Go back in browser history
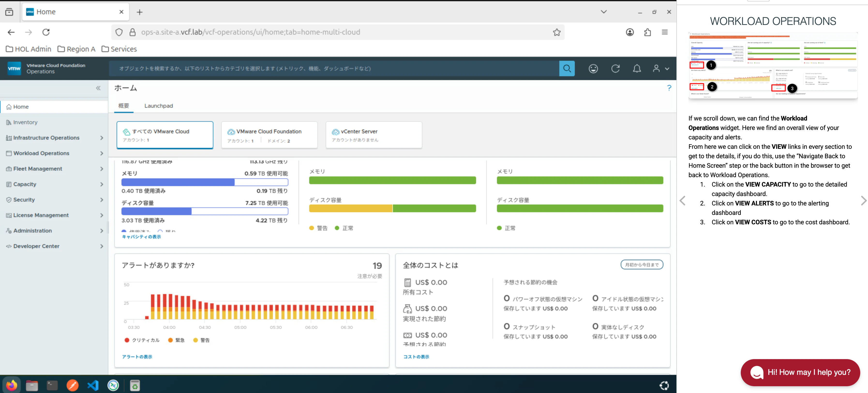868x393 pixels. click(11, 32)
